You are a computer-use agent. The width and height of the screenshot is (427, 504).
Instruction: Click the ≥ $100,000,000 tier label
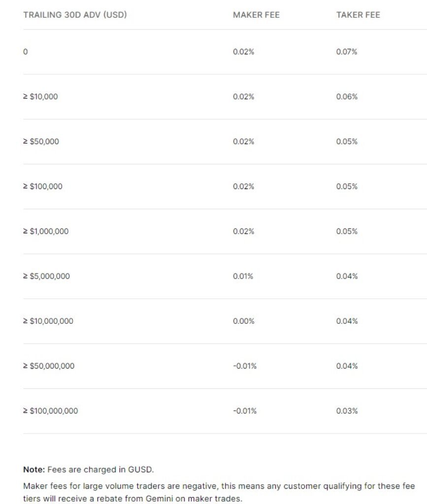click(x=50, y=410)
